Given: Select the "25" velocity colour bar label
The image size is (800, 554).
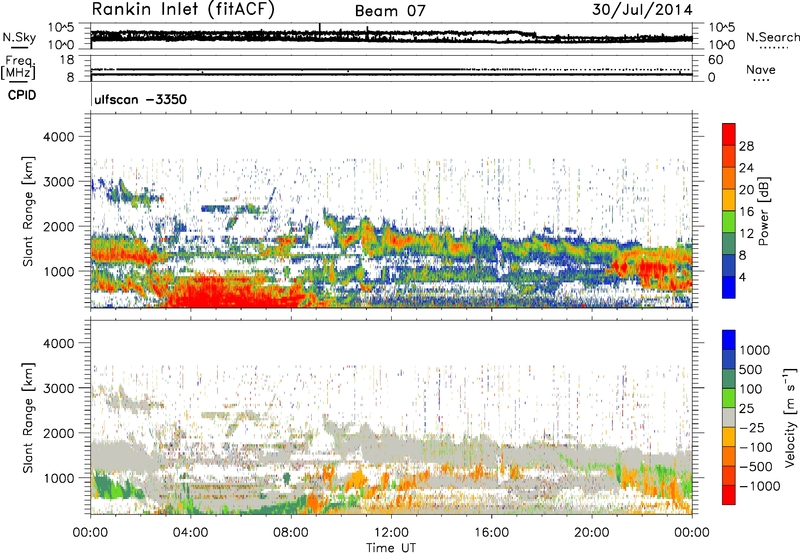Looking at the screenshot, I should click(746, 409).
